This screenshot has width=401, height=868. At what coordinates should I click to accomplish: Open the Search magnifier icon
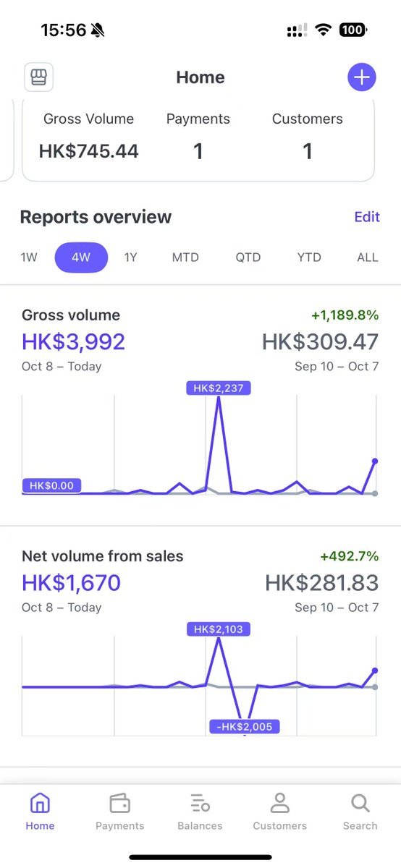tap(360, 803)
